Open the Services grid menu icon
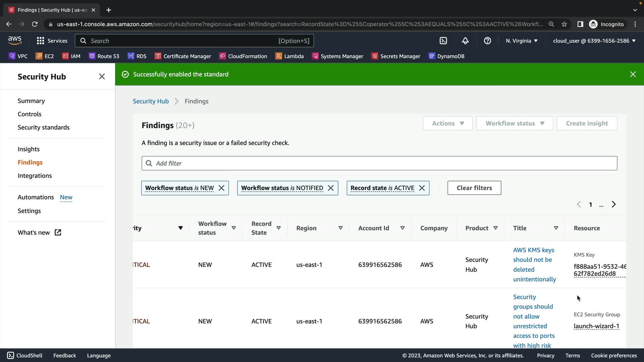Viewport: 644px width, 362px height. coord(41,41)
